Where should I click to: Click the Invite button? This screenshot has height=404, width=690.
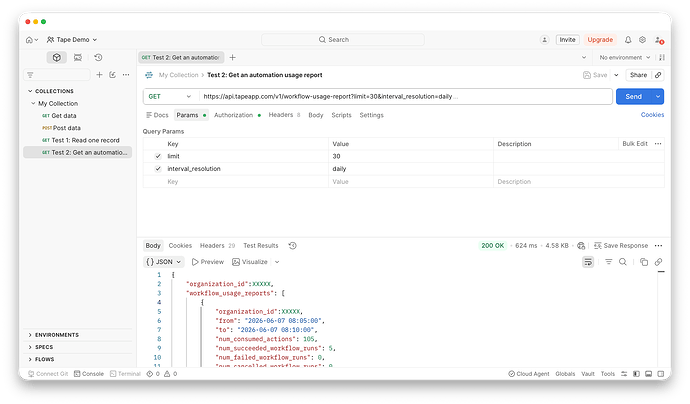568,40
